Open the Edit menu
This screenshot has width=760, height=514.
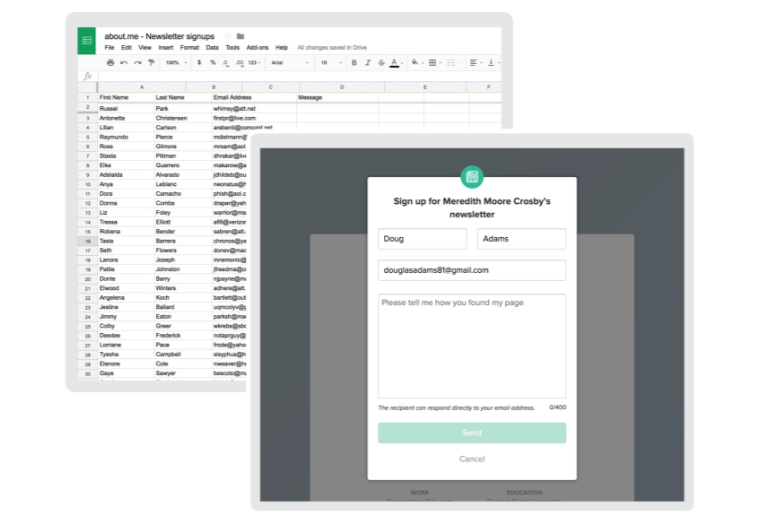point(126,48)
